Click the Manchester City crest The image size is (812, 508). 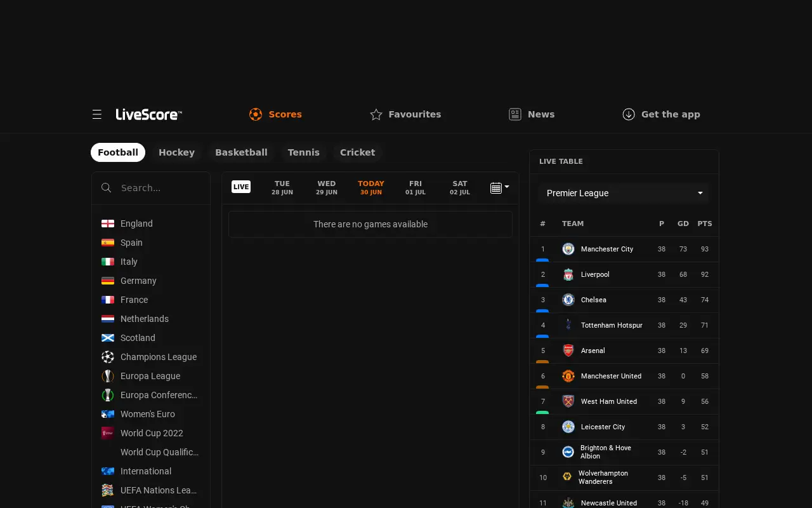(x=568, y=249)
